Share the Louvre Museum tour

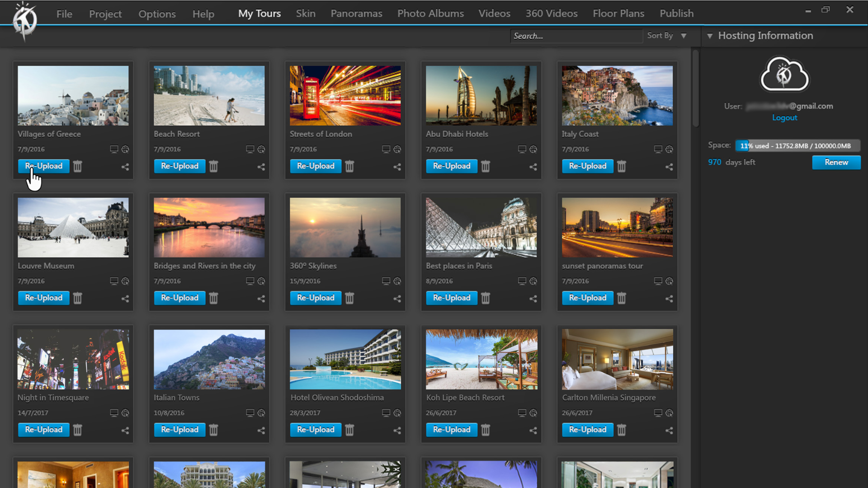pos(125,299)
